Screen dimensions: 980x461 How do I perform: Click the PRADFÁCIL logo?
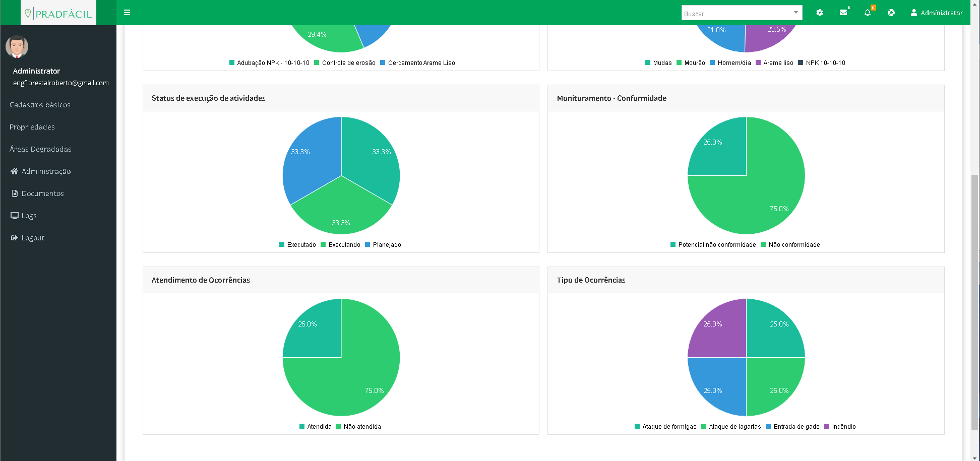tap(58, 14)
